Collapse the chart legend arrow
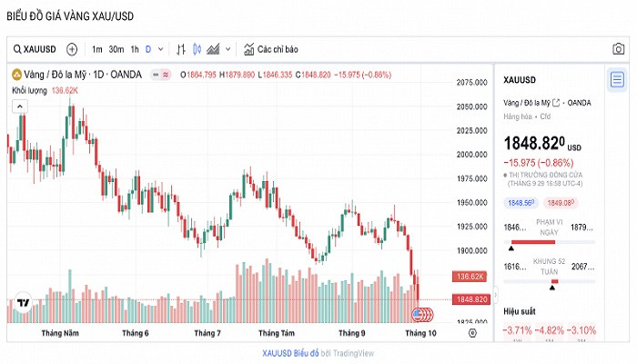637x364 pixels. tap(17, 106)
